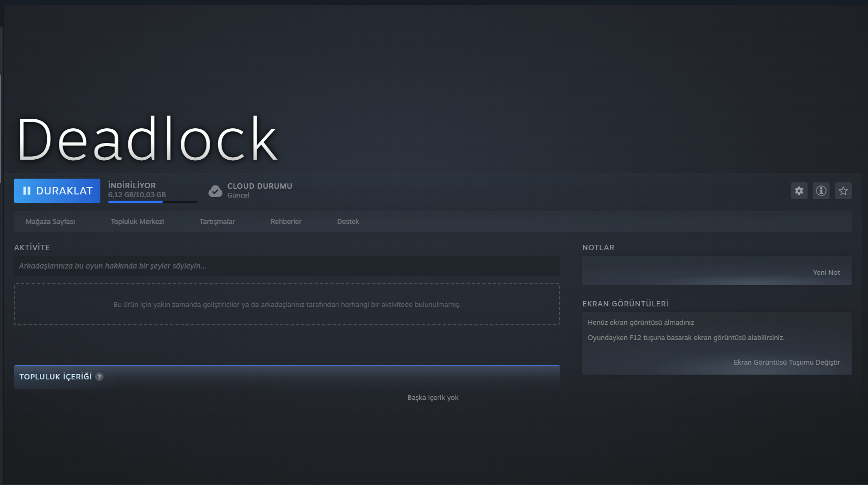Show game info via the info icon
Screen dimensions: 868x485
821,191
